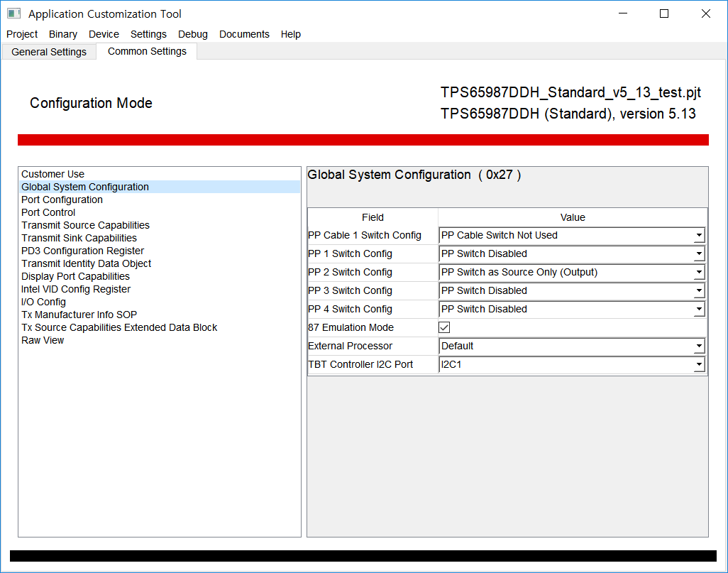This screenshot has height=573, width=728.
Task: Open External Processor dropdown
Action: click(x=572, y=346)
